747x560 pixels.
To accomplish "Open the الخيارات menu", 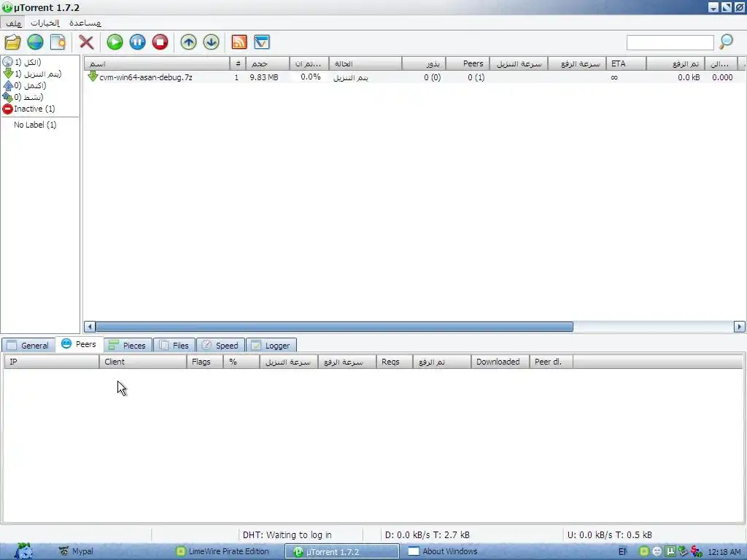I will (x=45, y=23).
